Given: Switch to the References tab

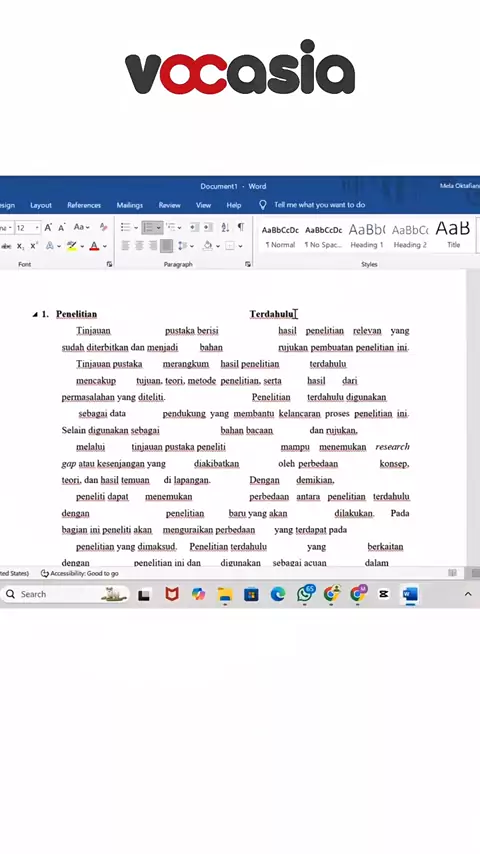Looking at the screenshot, I should 84,205.
